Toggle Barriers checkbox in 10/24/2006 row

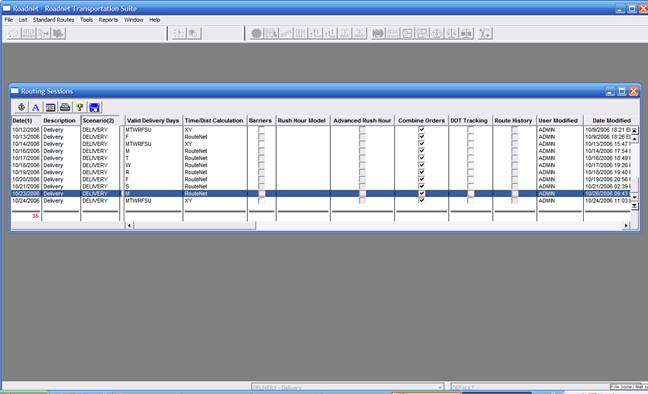click(x=261, y=201)
